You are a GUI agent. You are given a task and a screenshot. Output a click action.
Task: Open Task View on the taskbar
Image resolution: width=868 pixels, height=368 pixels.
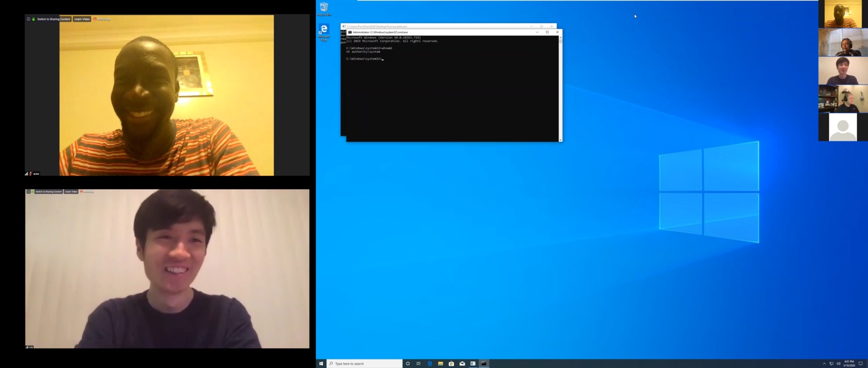coord(418,363)
